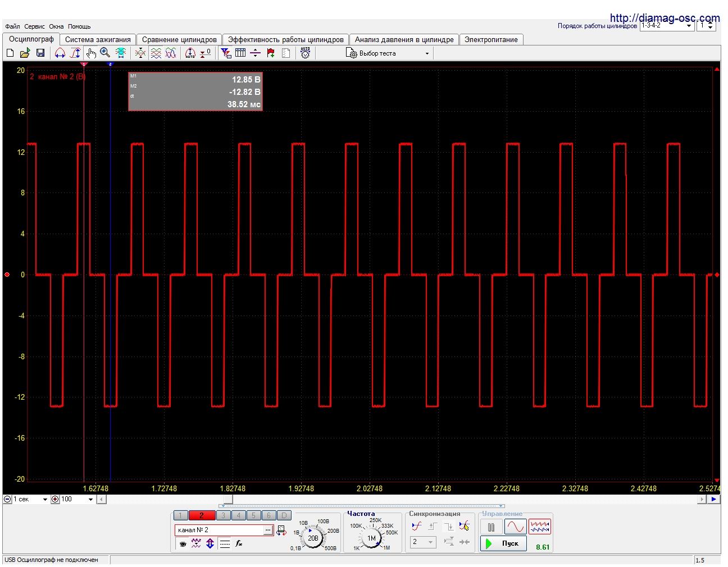
Task: Click the sync trigger cursor icon
Action: (464, 526)
